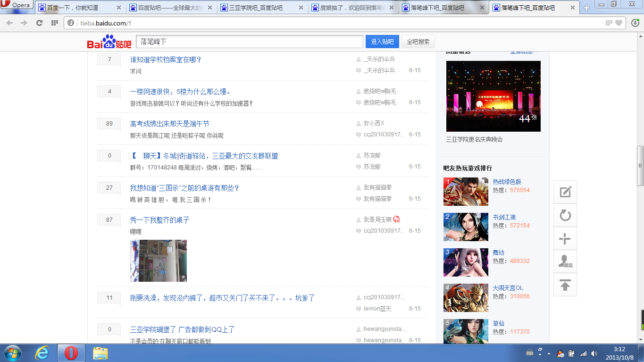Open the thread 秀一下我整齐的桌子

click(x=159, y=220)
